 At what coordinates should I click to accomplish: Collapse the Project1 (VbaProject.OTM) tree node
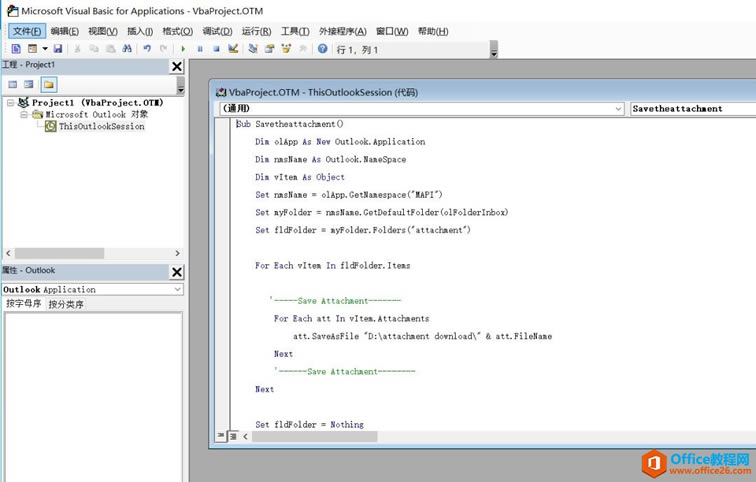10,102
